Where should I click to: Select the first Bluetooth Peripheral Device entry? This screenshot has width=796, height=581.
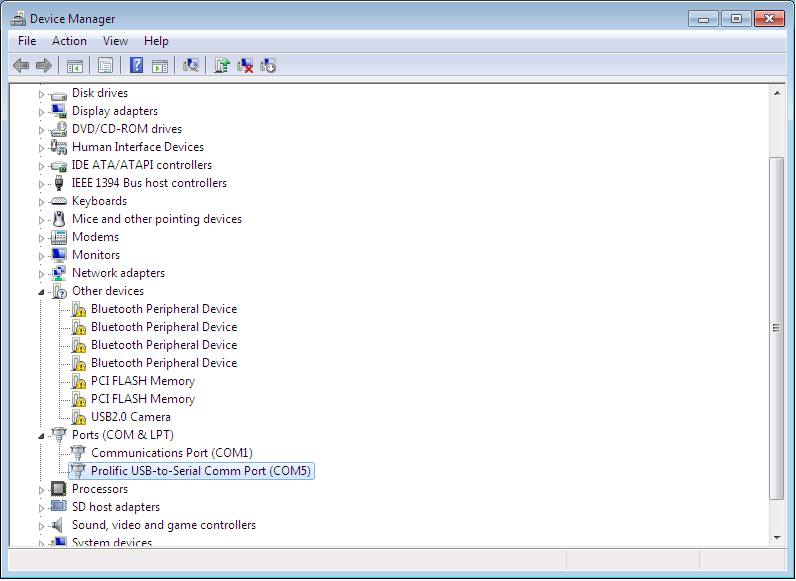[164, 309]
